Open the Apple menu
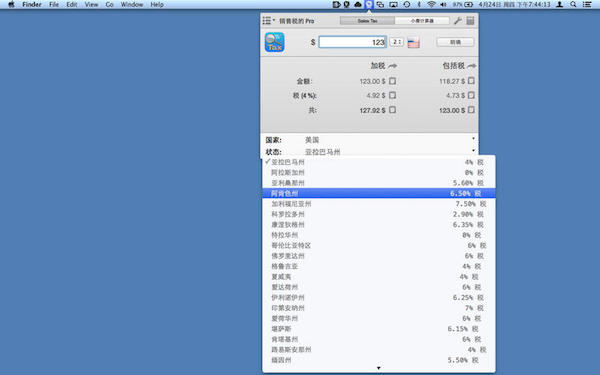The image size is (600, 375). [x=11, y=5]
